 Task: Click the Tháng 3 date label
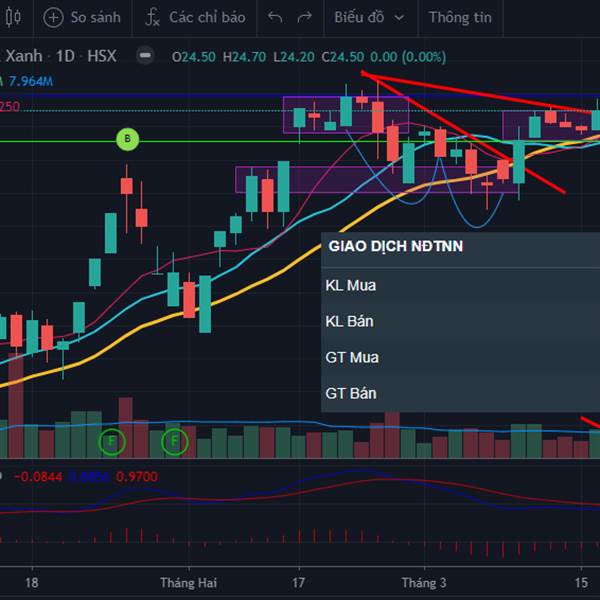[424, 583]
